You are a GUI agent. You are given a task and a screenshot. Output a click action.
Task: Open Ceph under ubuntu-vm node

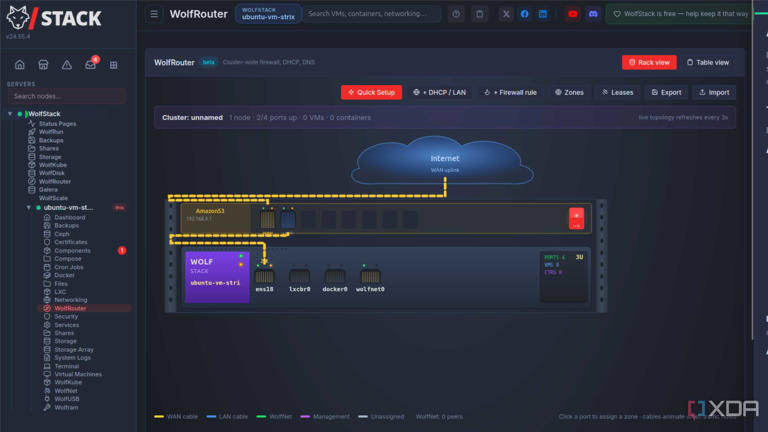click(62, 234)
